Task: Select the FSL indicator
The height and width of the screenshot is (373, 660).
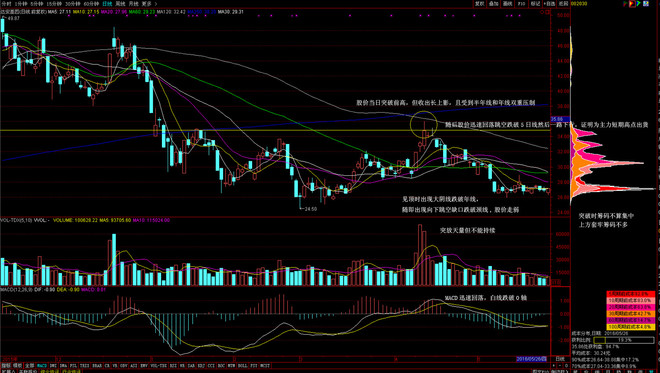Action: point(73,366)
